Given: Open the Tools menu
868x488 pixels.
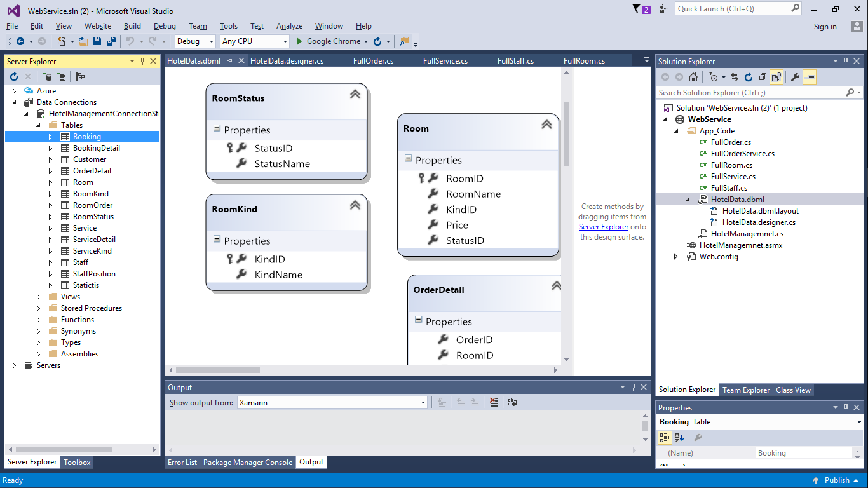Looking at the screenshot, I should [229, 26].
